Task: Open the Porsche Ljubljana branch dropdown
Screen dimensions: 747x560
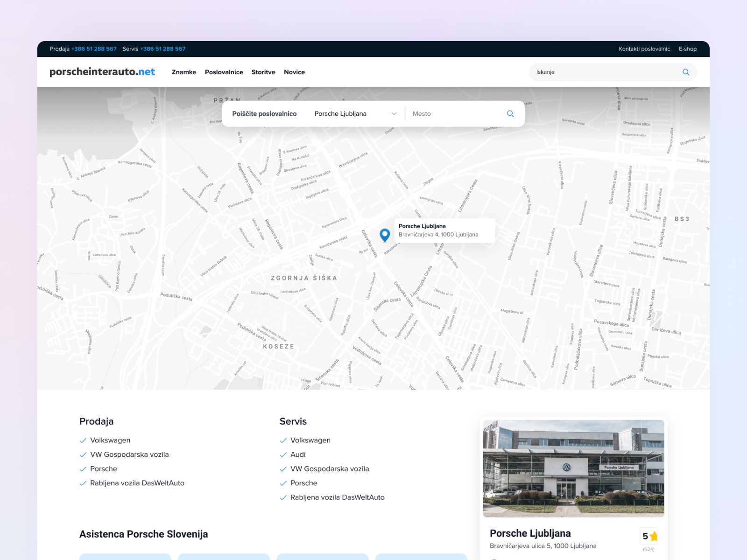Action: (355, 114)
